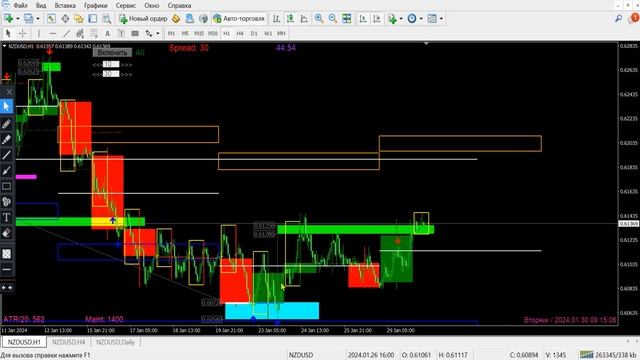The width and height of the screenshot is (640, 360).
Task: Switch to D1 timeframe
Action: [254, 33]
